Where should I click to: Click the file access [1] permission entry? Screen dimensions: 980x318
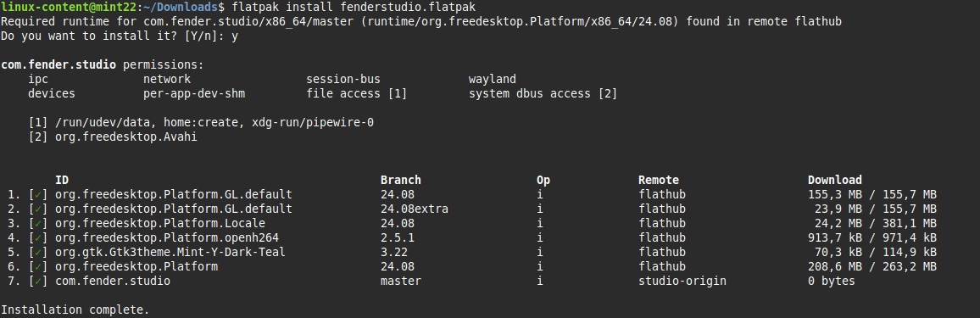(x=356, y=94)
